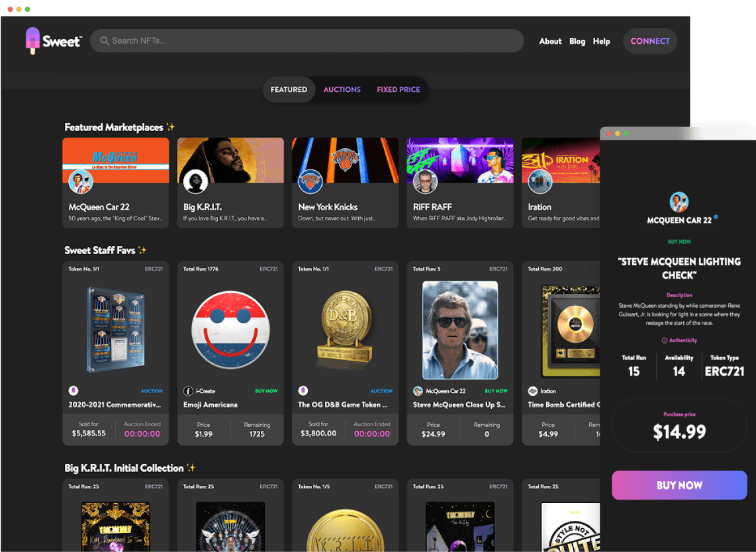Viewport: 756px width, 552px height.
Task: Click BUY NOW button in detail panel
Action: point(679,485)
